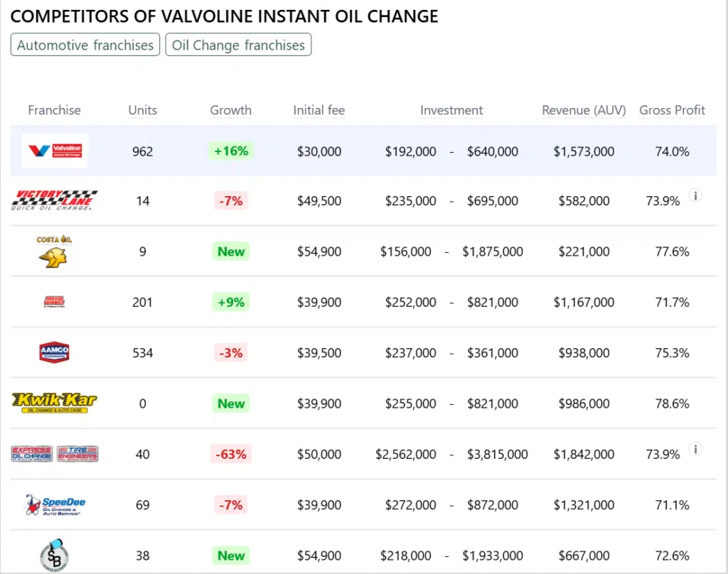
Task: Select the Gross Profit column header
Action: coord(672,110)
